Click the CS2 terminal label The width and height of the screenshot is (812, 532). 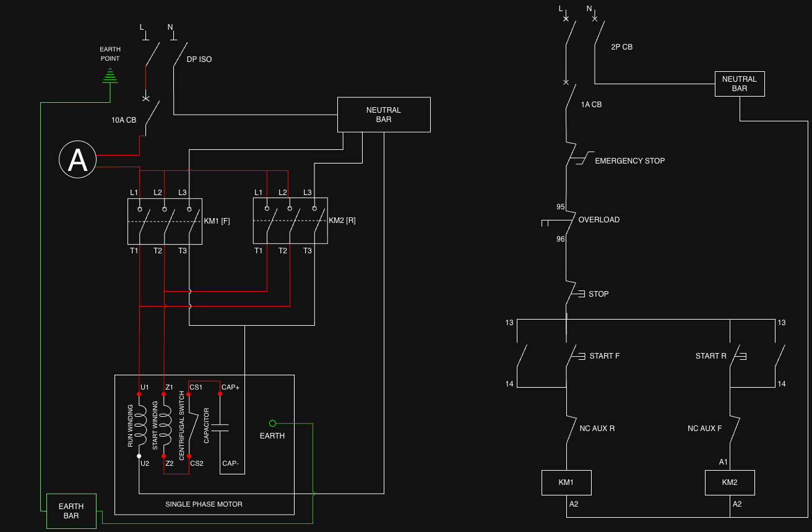click(197, 463)
